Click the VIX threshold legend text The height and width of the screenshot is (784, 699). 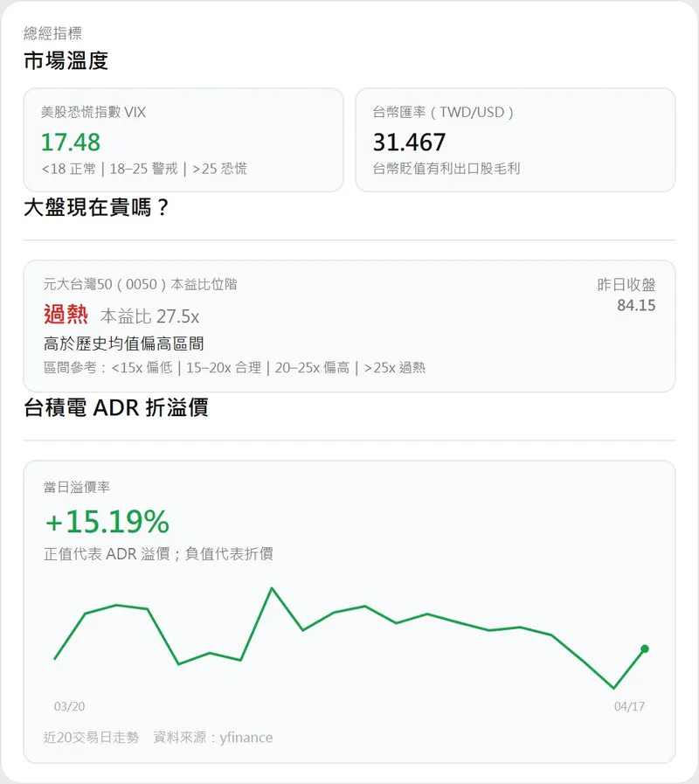pyautogui.click(x=144, y=169)
